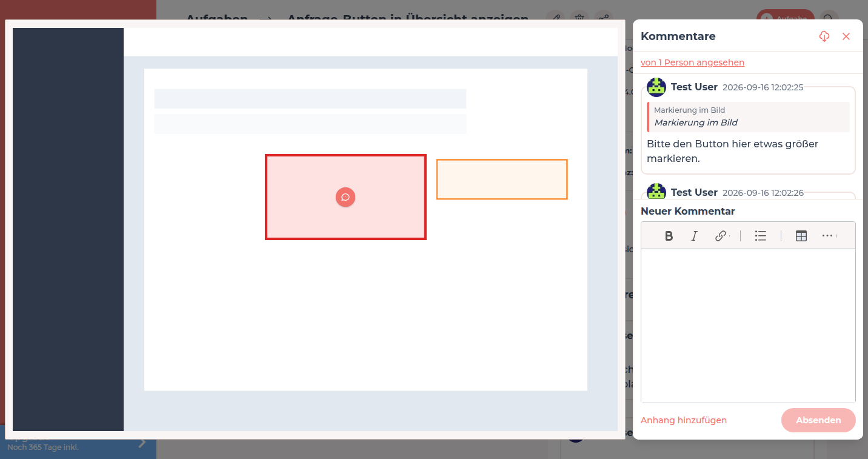This screenshot has height=459, width=868.
Task: Focus the Neuer Kommentar text area
Action: [x=748, y=326]
